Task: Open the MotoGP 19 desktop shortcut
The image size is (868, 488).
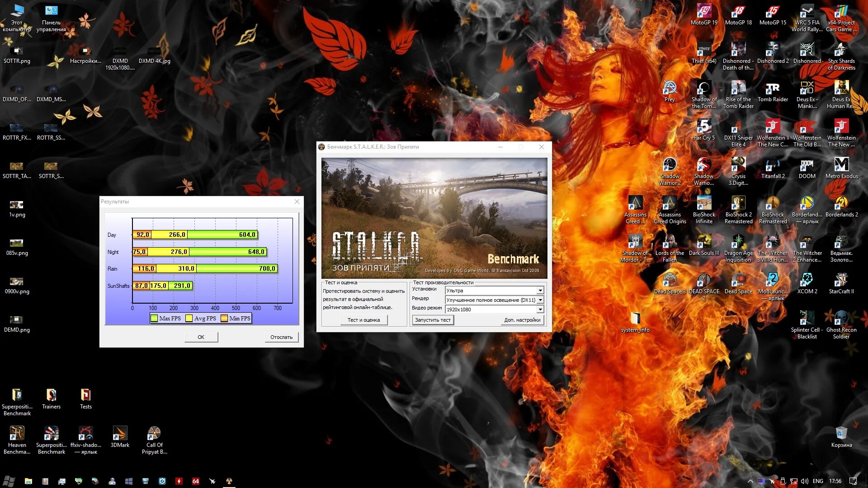Action: pyautogui.click(x=704, y=14)
